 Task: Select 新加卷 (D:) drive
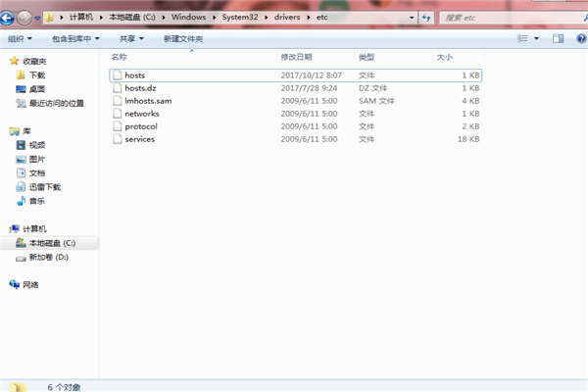pos(49,257)
